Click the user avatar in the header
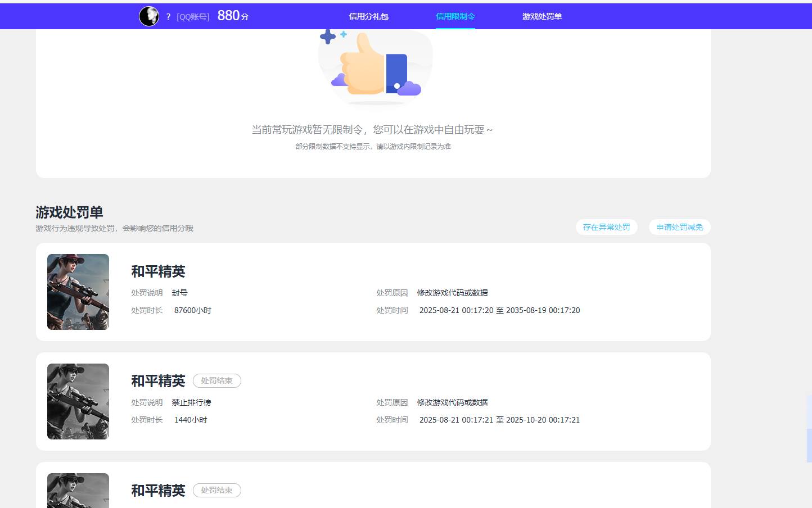 pyautogui.click(x=149, y=16)
